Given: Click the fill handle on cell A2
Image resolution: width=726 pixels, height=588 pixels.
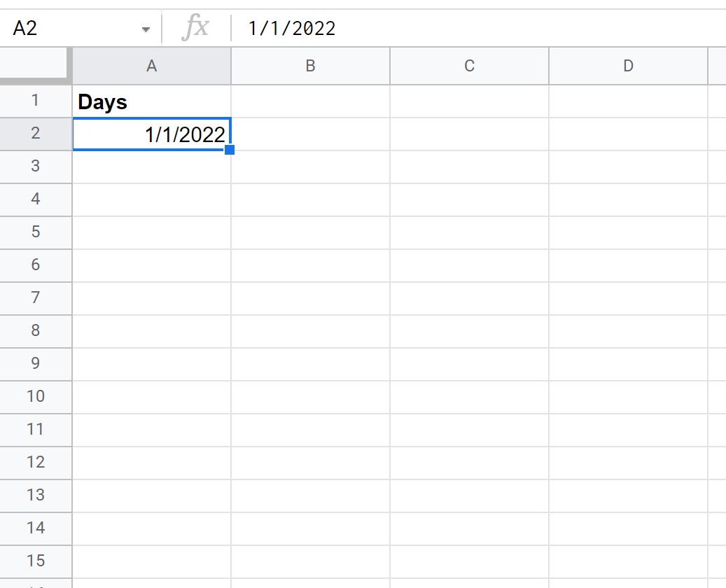Looking at the screenshot, I should coord(229,150).
